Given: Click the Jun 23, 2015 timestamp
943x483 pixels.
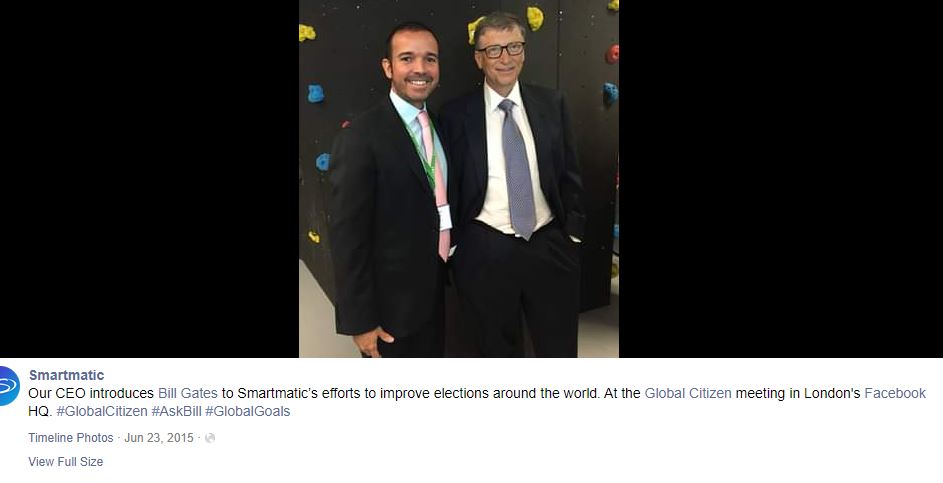Looking at the screenshot, I should click(x=159, y=438).
